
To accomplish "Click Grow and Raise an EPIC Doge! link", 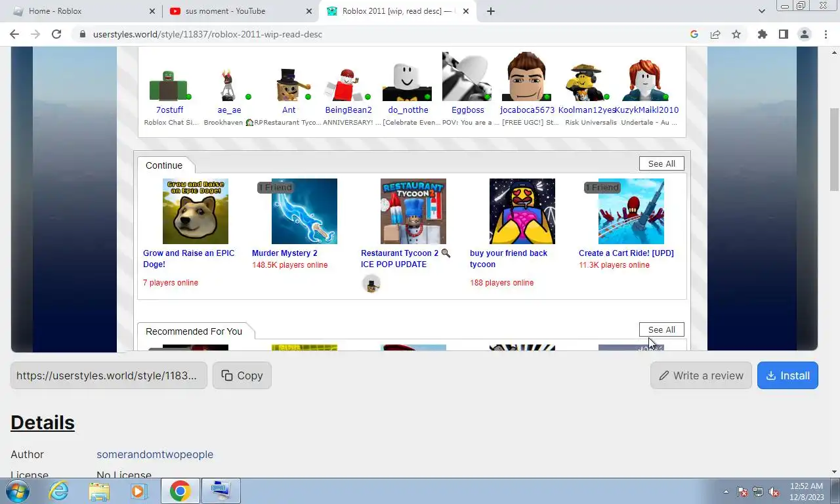I will click(188, 259).
